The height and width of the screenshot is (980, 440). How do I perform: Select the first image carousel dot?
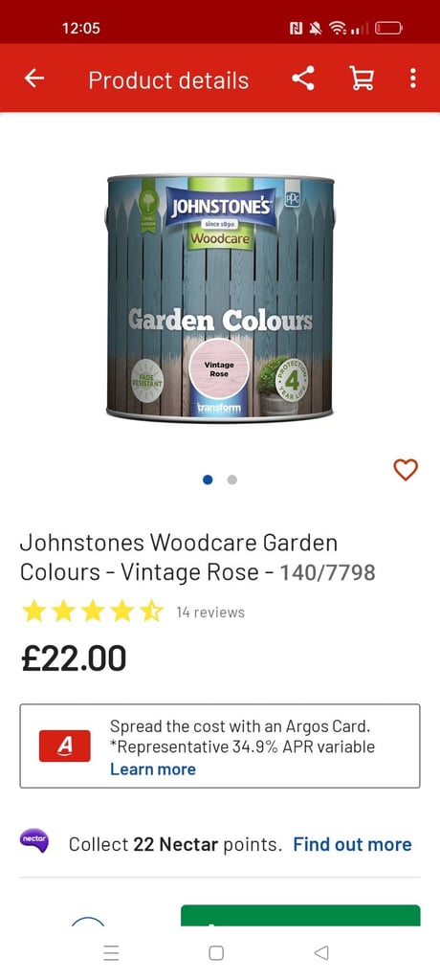[209, 479]
